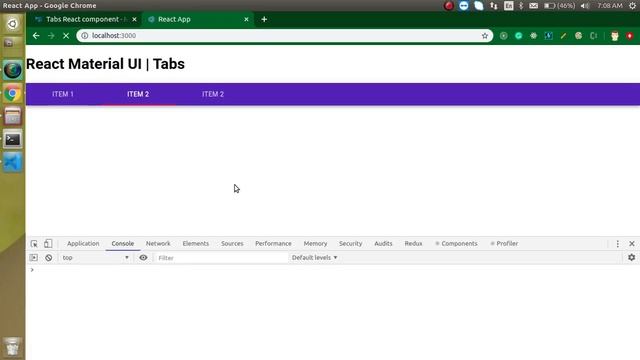Click the console prompt line

333,270
